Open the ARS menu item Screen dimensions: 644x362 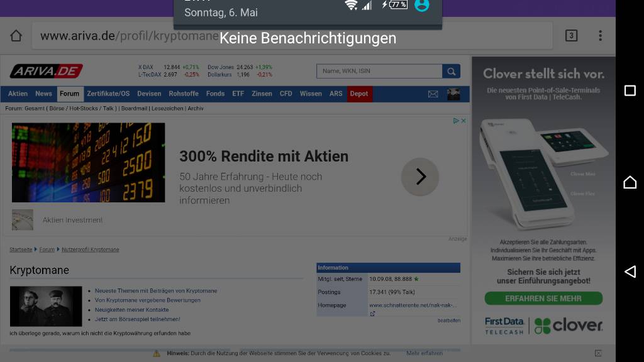336,94
